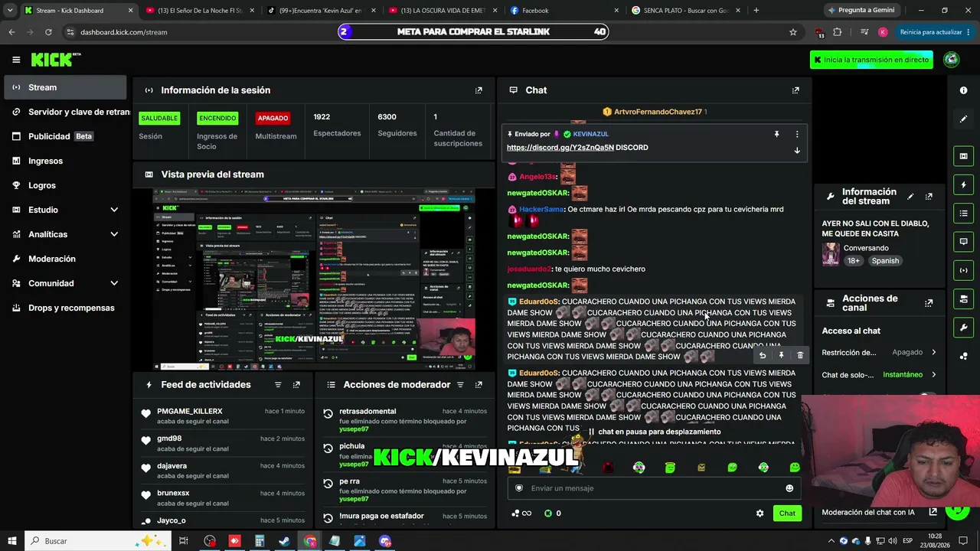The image size is (980, 551).
Task: Open Google Chrome from the taskbar
Action: tap(309, 541)
